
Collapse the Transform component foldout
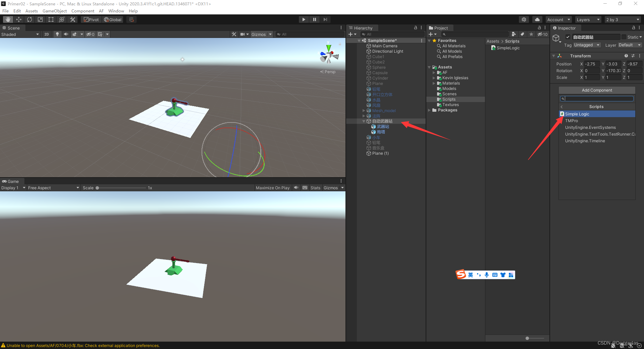554,56
